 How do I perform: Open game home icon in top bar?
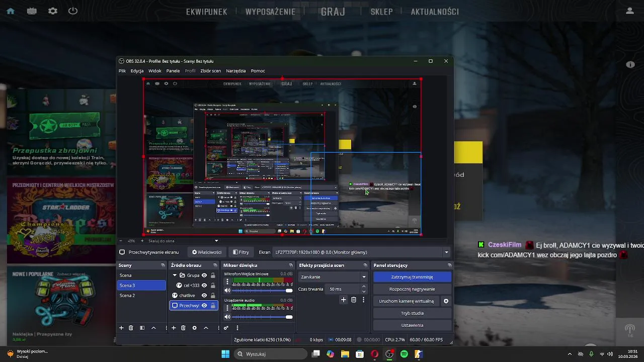tap(11, 11)
